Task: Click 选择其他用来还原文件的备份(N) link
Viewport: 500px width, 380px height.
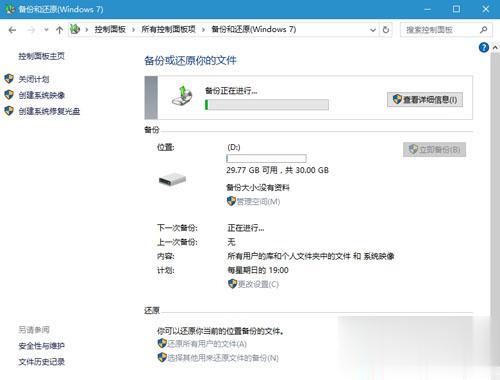Action: [223, 358]
